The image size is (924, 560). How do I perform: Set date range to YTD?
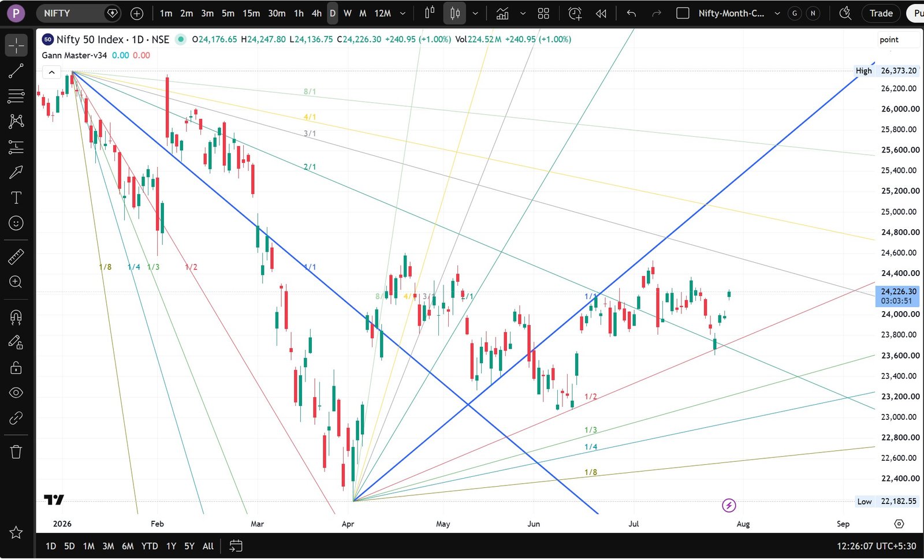pos(150,546)
